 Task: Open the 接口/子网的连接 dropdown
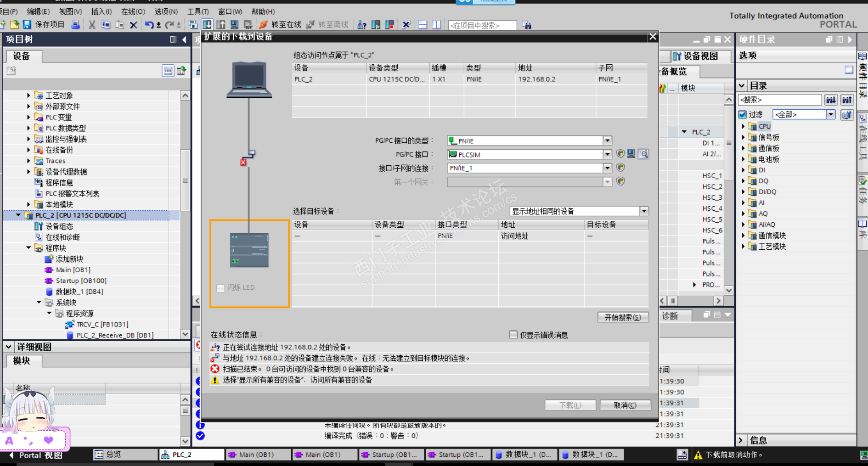(x=607, y=168)
